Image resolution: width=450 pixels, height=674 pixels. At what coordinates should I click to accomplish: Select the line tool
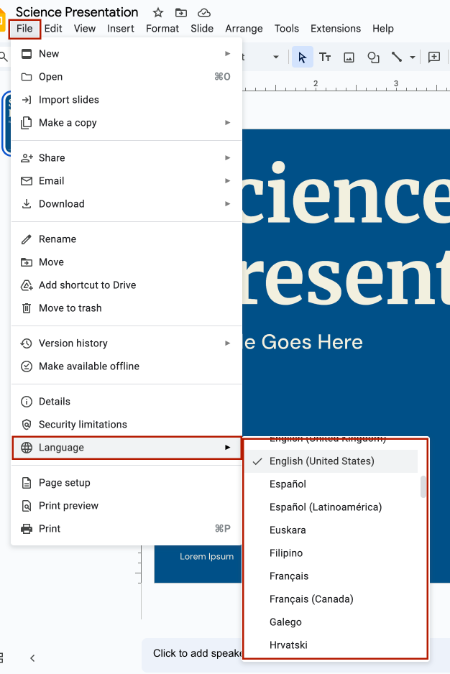[397, 57]
